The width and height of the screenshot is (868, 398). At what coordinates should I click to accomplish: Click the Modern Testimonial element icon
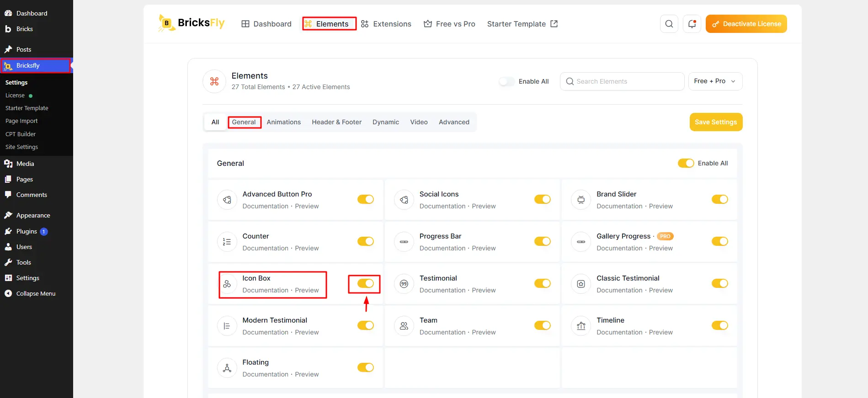(227, 326)
